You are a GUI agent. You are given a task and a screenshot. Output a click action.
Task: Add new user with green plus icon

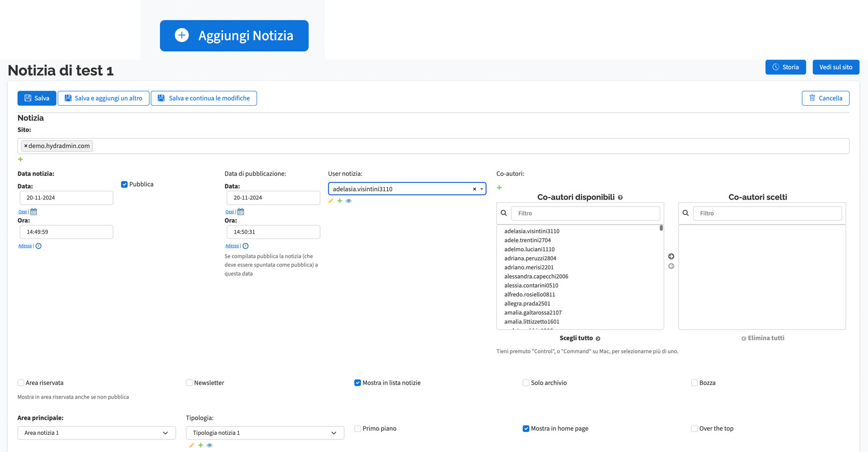point(340,201)
